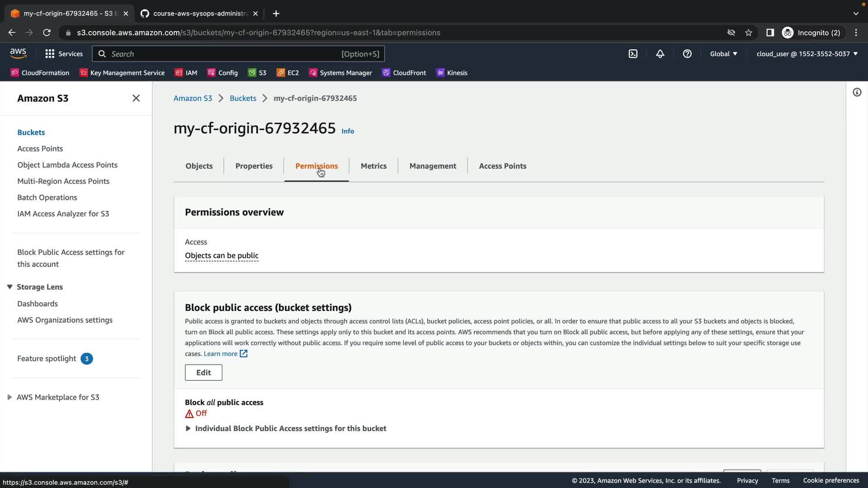Image resolution: width=868 pixels, height=488 pixels.
Task: Open the Services grid menu icon
Action: 50,54
